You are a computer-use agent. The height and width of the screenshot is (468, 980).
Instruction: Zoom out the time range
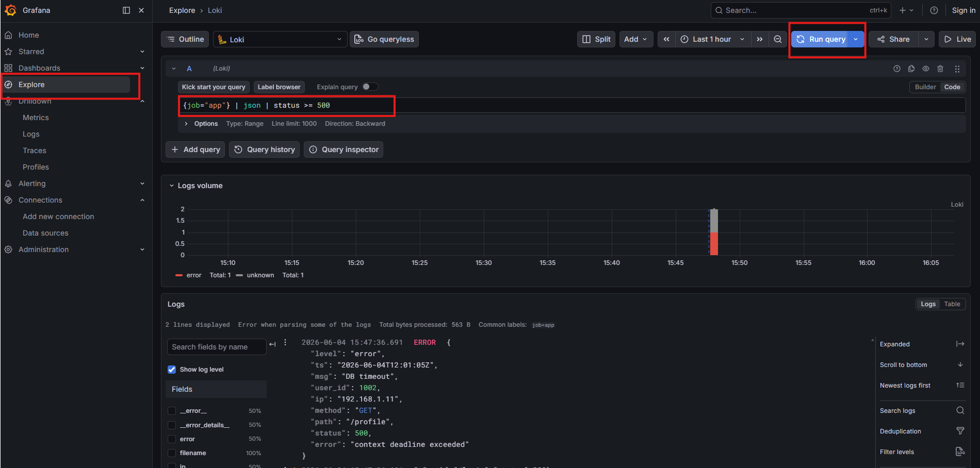pyautogui.click(x=778, y=39)
